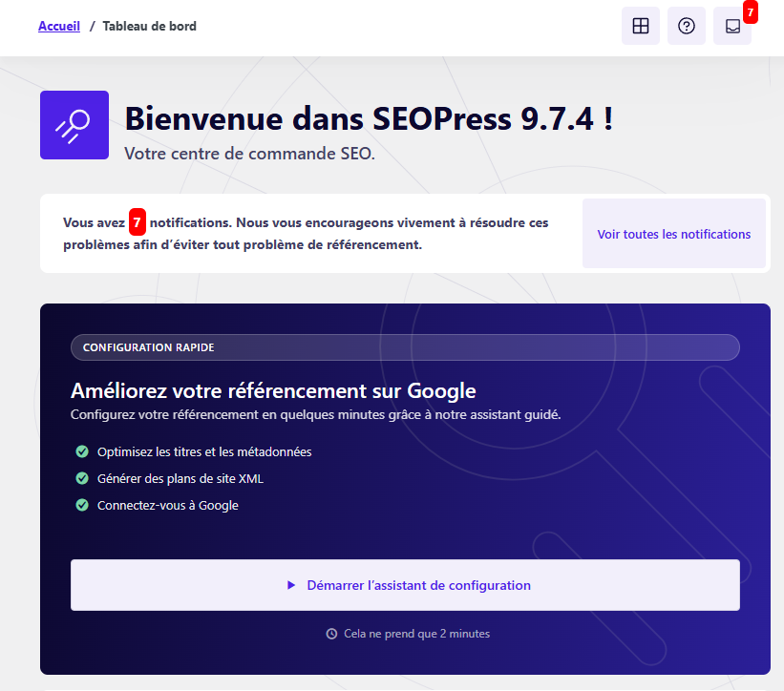This screenshot has width=784, height=691.
Task: Click the Vous avez notifications message text
Action: pos(306,233)
